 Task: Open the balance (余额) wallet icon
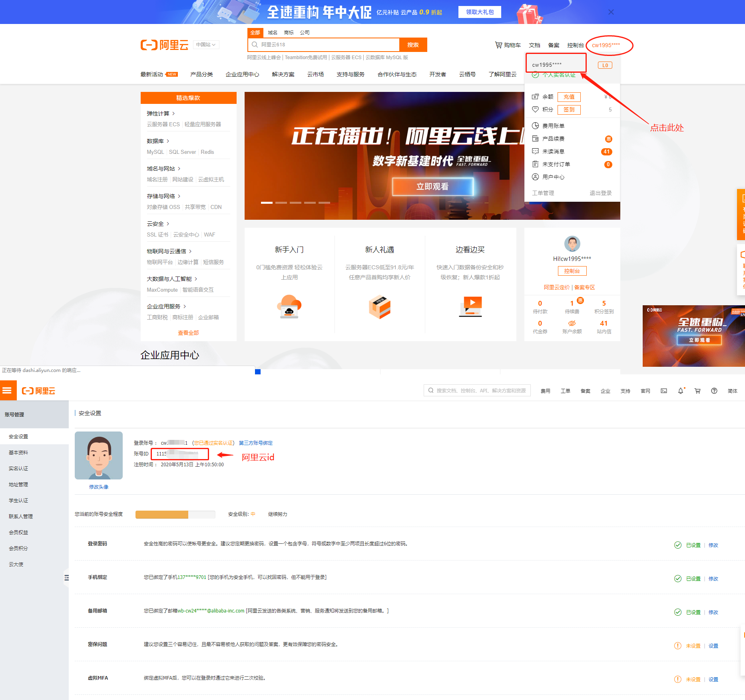point(535,97)
